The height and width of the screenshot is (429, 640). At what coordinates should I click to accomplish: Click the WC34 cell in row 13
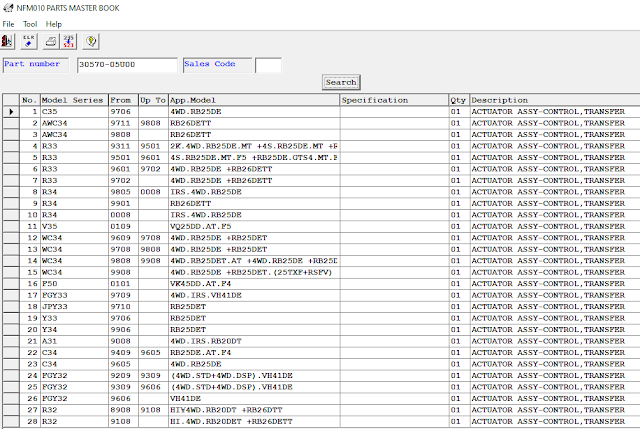74,249
